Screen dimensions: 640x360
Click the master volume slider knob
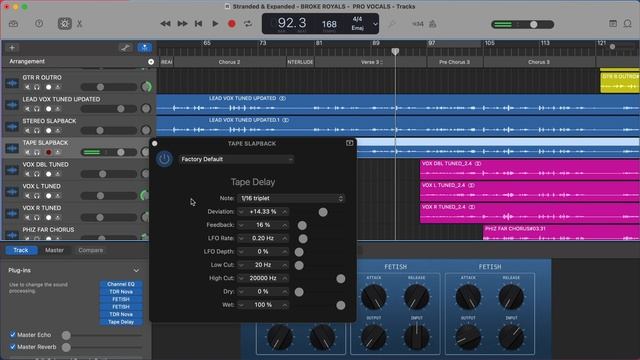click(533, 24)
